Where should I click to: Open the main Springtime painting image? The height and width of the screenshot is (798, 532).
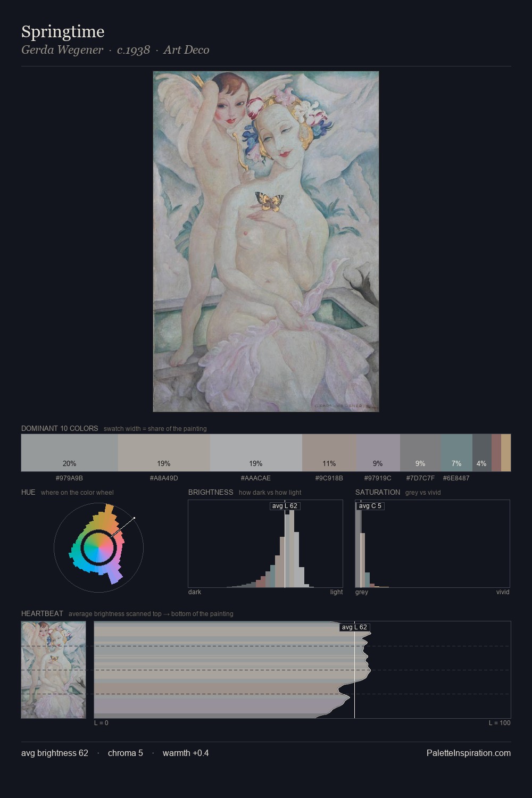tap(266, 242)
